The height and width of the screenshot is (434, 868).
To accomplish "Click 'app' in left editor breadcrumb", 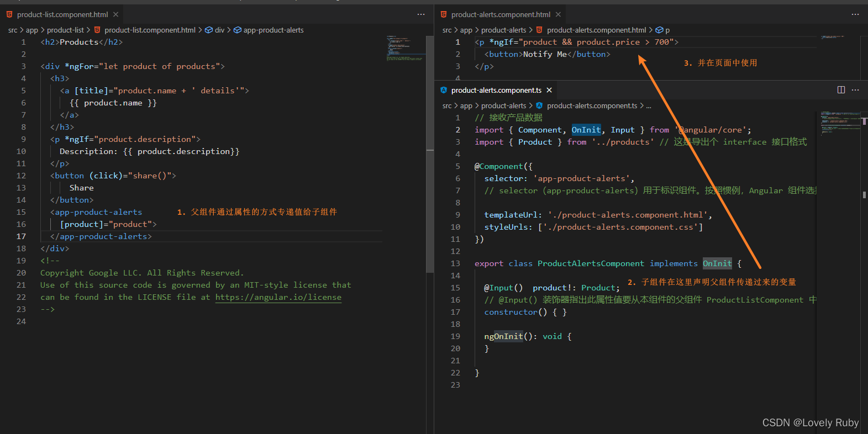I will [32, 30].
